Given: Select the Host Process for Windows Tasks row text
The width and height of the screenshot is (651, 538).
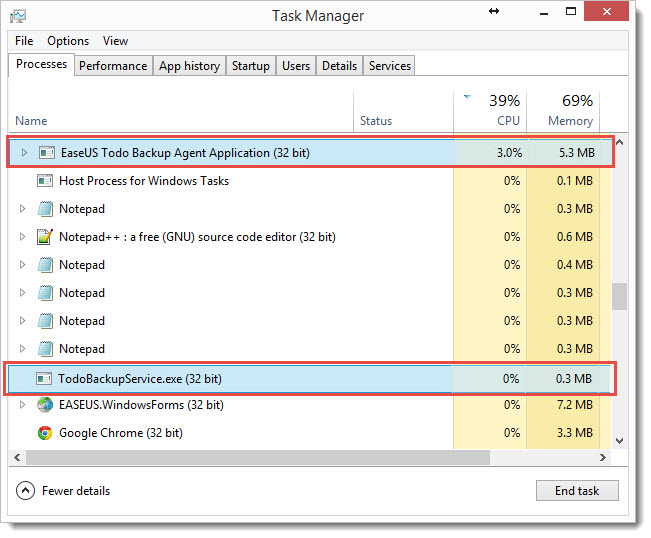Looking at the screenshot, I should [144, 181].
